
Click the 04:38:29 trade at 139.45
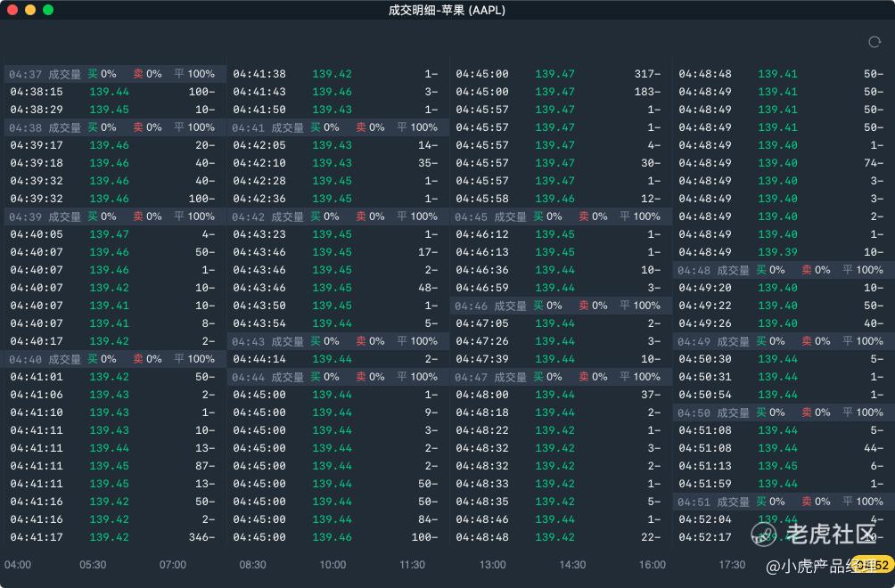[x=115, y=110]
